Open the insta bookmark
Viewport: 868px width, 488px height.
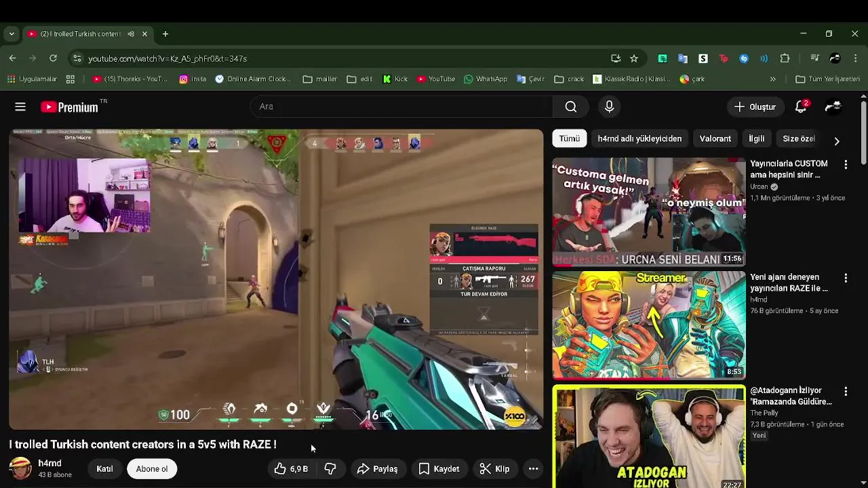click(x=193, y=79)
